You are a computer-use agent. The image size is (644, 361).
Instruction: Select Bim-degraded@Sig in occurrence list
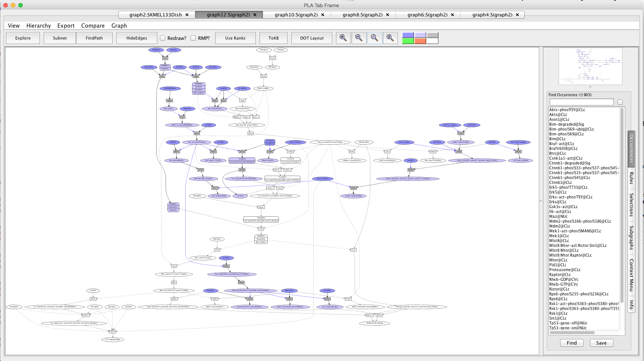566,124
